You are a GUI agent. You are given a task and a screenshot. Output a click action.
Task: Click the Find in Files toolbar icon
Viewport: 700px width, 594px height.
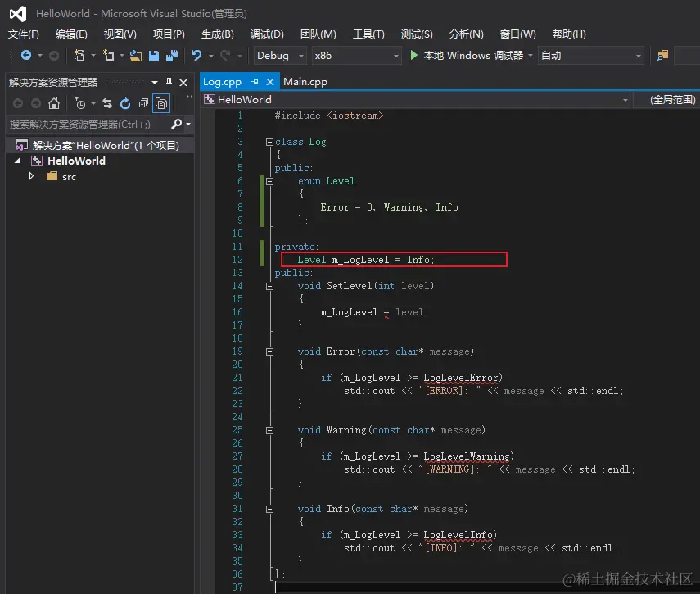[x=662, y=56]
